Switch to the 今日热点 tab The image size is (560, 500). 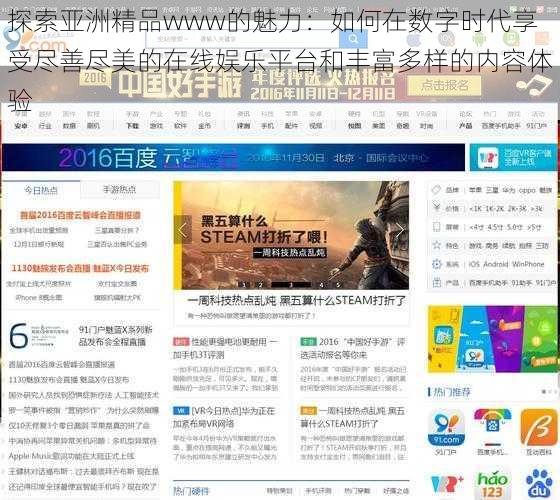(41, 190)
